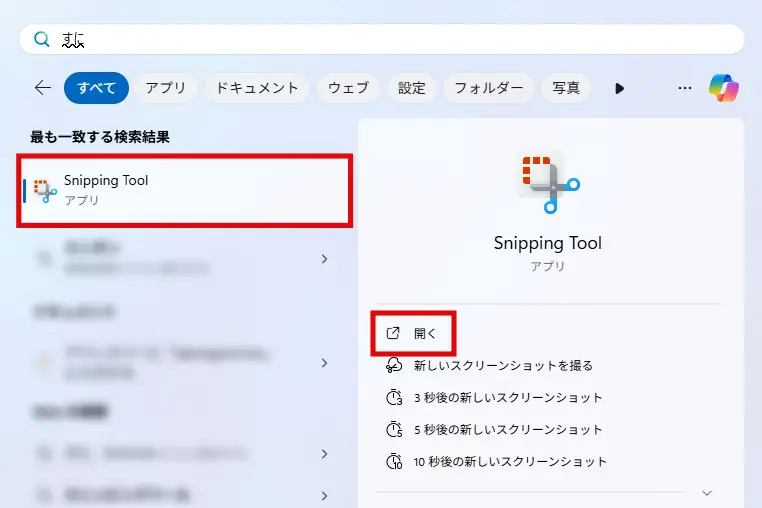Viewport: 762px width, 508px height.
Task: Click the large Snipping Tool icon in details
Action: click(x=550, y=183)
